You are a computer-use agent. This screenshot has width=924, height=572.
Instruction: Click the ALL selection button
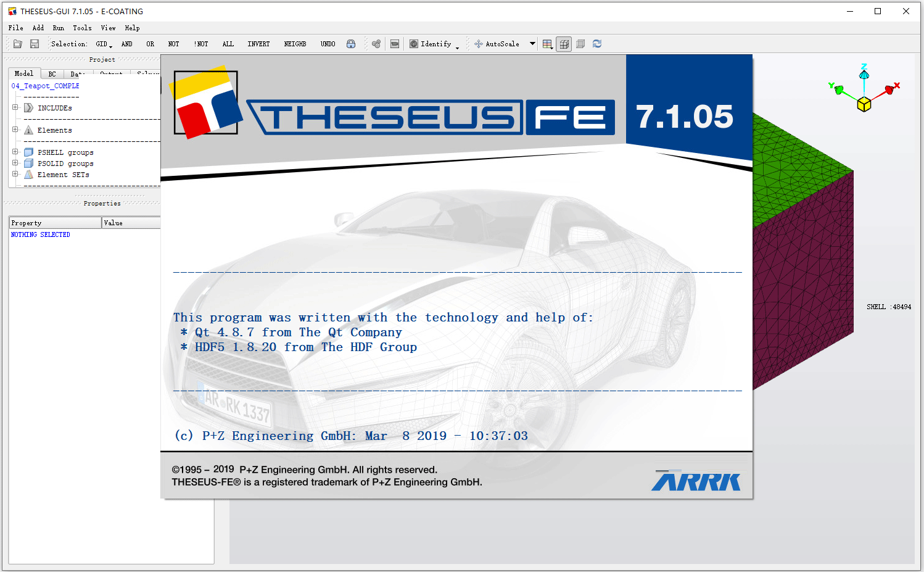pos(228,44)
